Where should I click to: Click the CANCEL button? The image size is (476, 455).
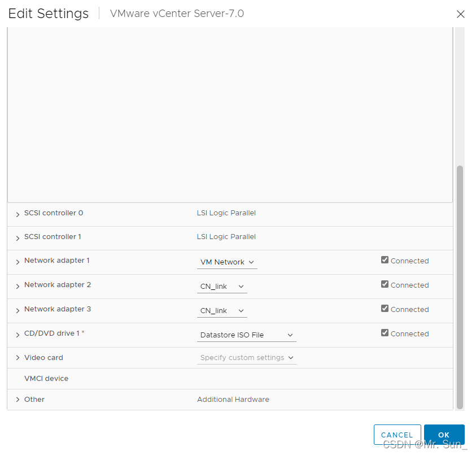397,435
